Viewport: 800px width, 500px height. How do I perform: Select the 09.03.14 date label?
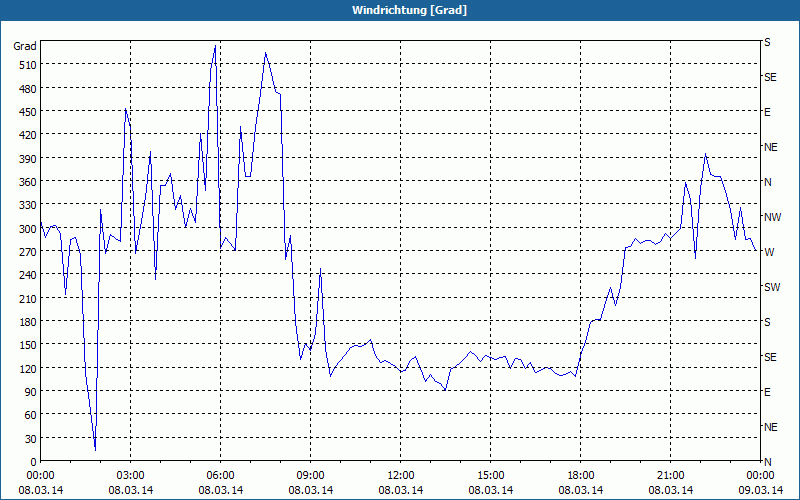761,490
